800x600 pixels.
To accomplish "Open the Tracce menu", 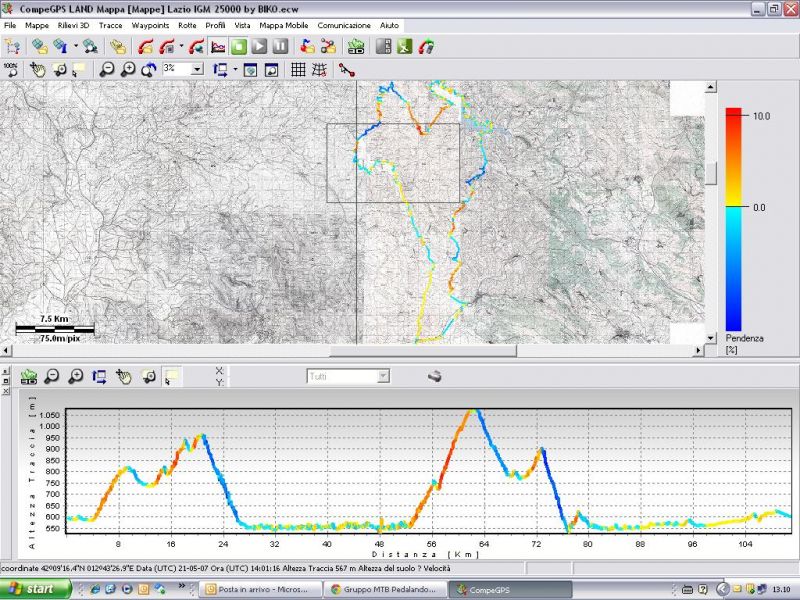I will pos(111,25).
